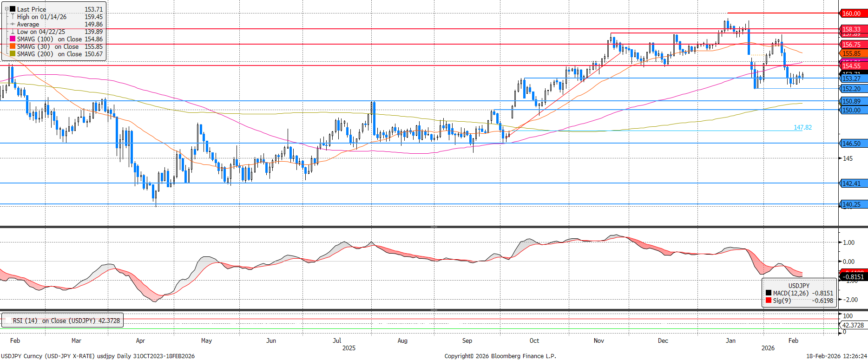Image resolution: width=868 pixels, height=360 pixels.
Task: Select the 158.33 resistance level tag
Action: (x=852, y=29)
